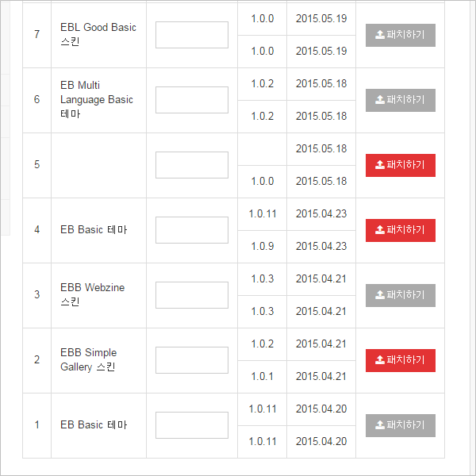The height and width of the screenshot is (476, 476).
Task: Click red 패치하기 for EB Basic 테마 row 4
Action: point(401,230)
